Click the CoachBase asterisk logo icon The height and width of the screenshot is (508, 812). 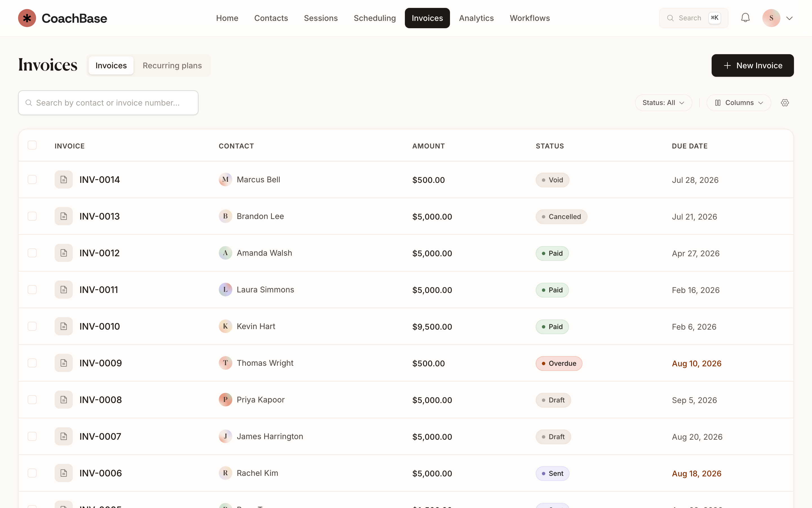coord(27,18)
